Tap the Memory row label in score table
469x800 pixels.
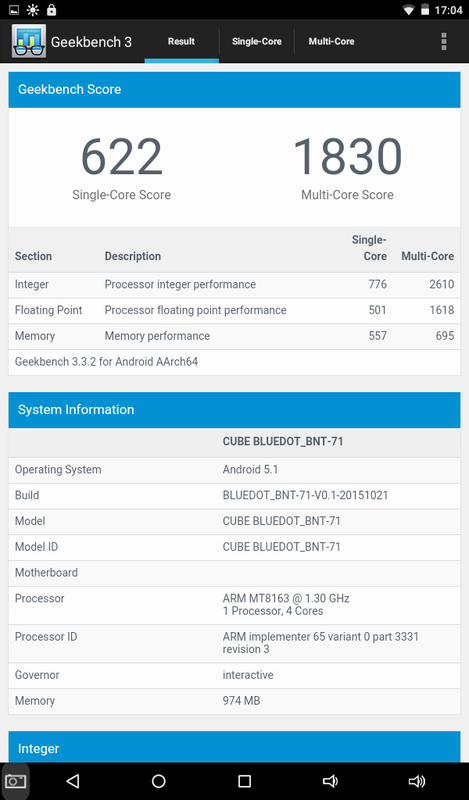coord(35,336)
